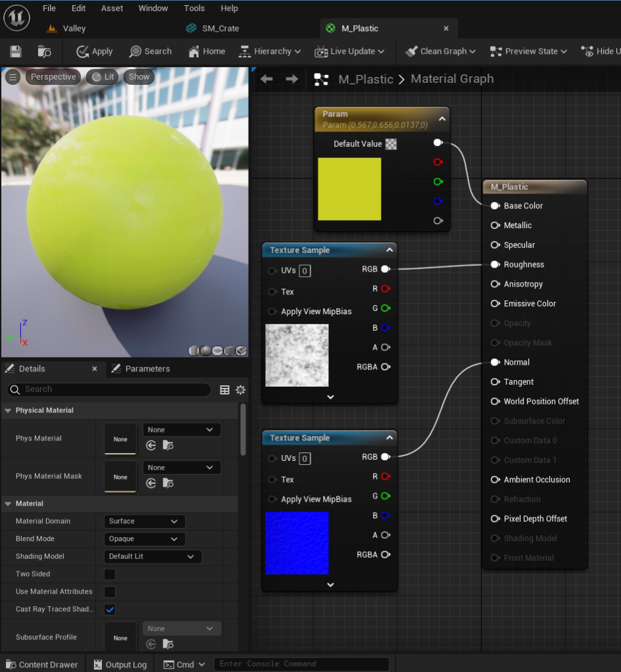Open the Material Domain dropdown
The width and height of the screenshot is (621, 672).
point(144,521)
